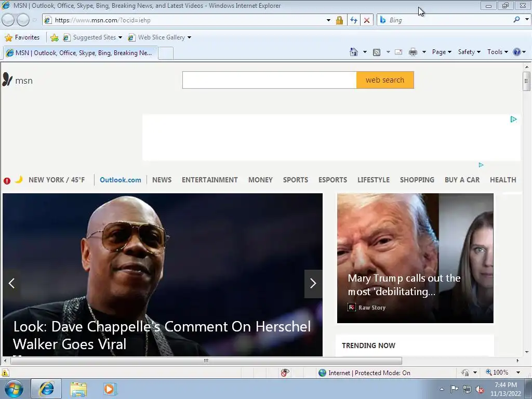This screenshot has height=399, width=532.
Task: Open zoom level dropdown in status bar
Action: tap(518, 373)
